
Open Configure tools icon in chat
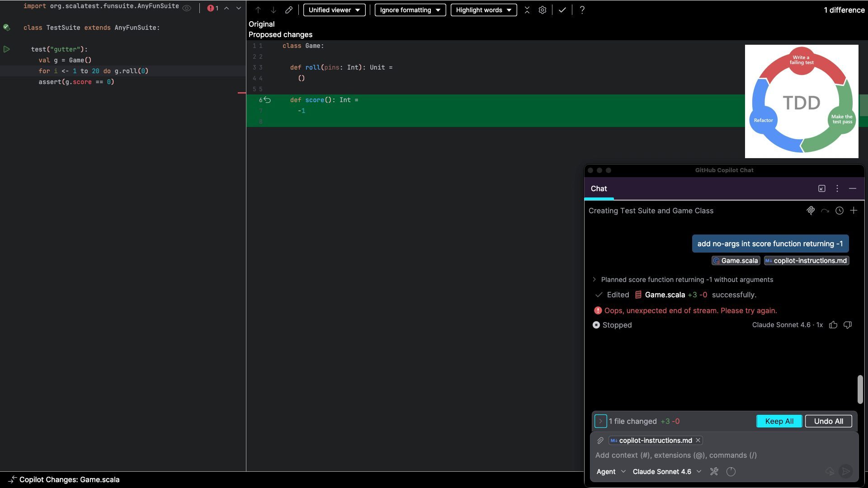click(714, 472)
